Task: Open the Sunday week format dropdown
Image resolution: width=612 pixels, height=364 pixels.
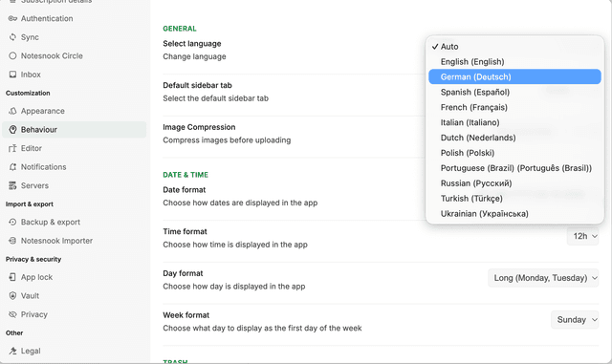Action: click(575, 319)
